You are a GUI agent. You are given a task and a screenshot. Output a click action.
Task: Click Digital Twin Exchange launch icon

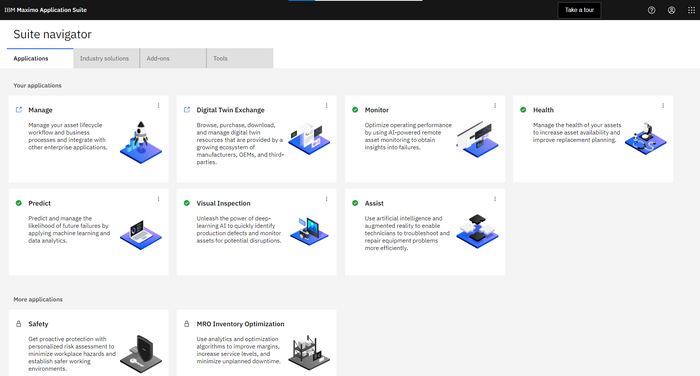tap(187, 110)
